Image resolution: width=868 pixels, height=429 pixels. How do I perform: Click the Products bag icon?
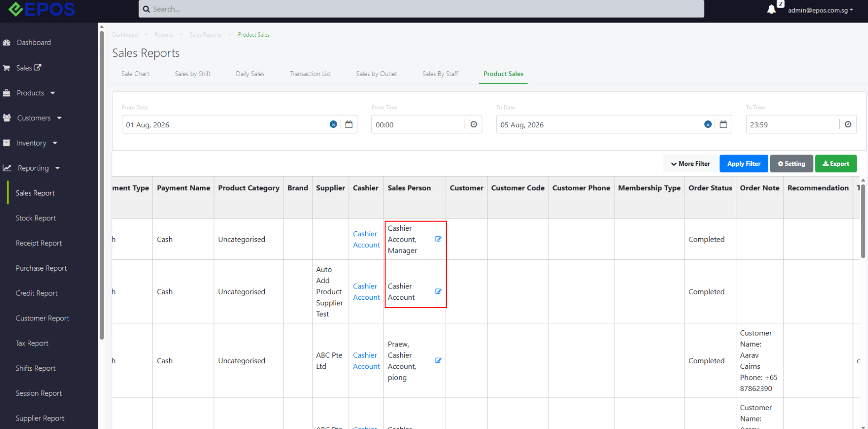click(7, 93)
